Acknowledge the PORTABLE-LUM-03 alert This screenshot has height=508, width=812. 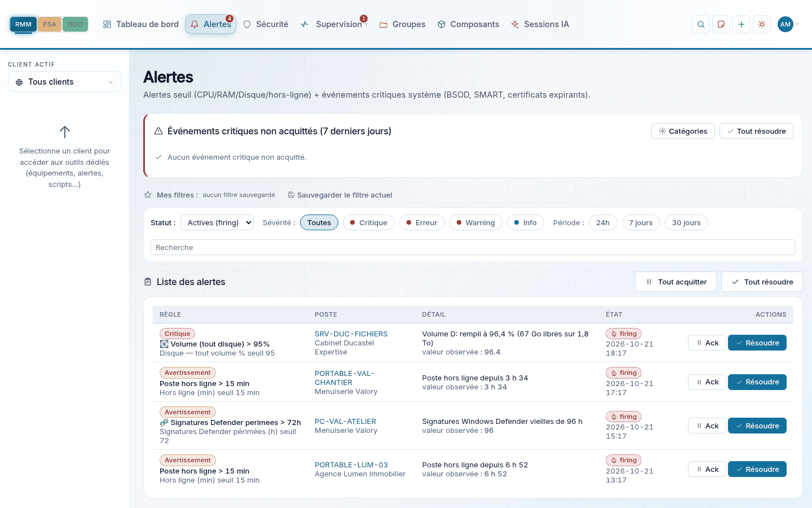click(707, 469)
